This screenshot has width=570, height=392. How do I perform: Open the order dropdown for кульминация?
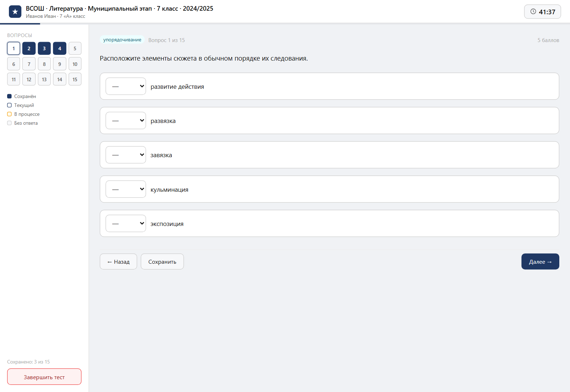pos(126,189)
